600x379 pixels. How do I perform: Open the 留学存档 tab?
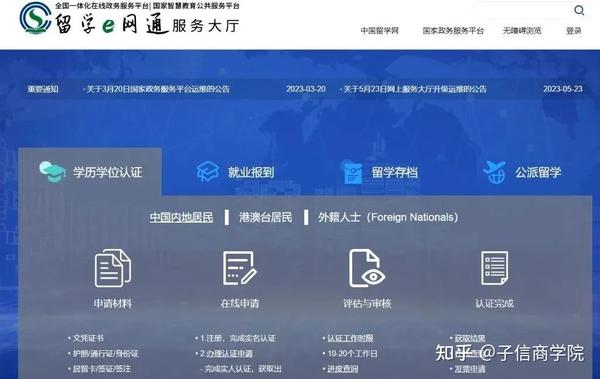(x=379, y=173)
